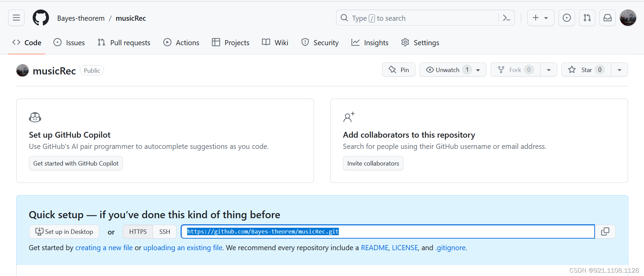Open the Projects tab
This screenshot has height=276, width=644.
click(x=231, y=42)
